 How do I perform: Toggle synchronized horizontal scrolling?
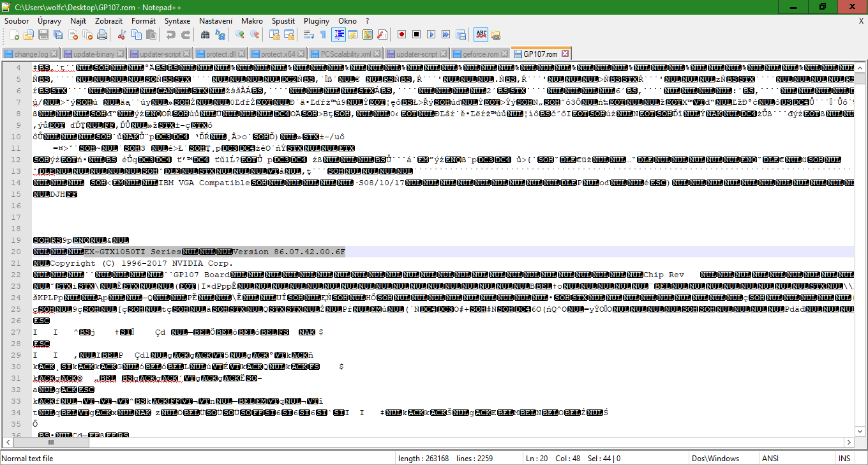pos(289,34)
